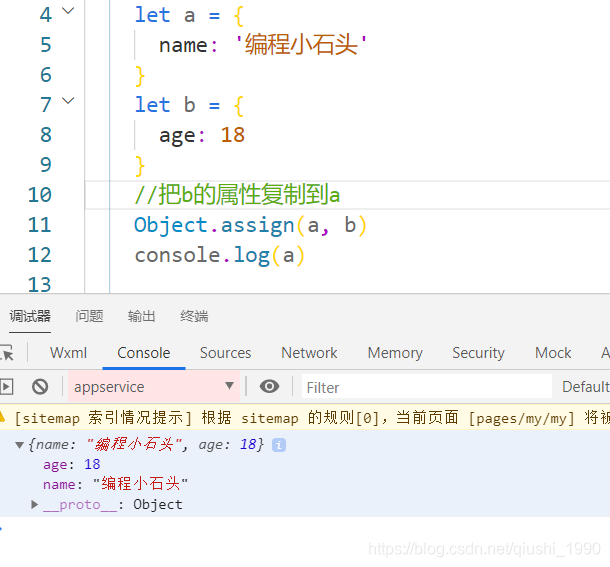The width and height of the screenshot is (610, 567).
Task: Switch to the Wxml tab
Action: coord(68,353)
